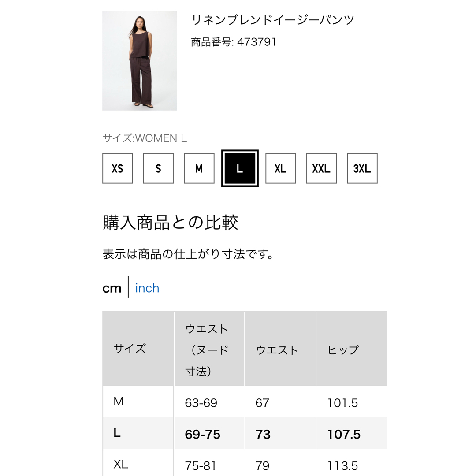Click the highlighted L row size label
This screenshot has height=476, width=476.
(x=117, y=433)
